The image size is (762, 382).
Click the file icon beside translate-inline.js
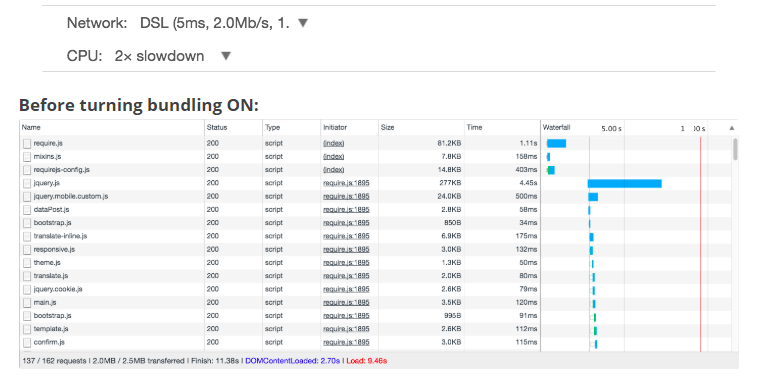27,236
